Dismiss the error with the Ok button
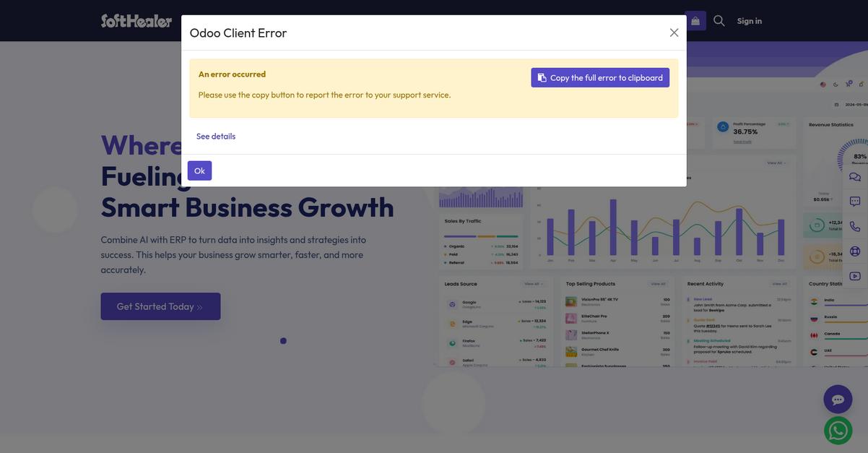This screenshot has height=453, width=868. (199, 171)
